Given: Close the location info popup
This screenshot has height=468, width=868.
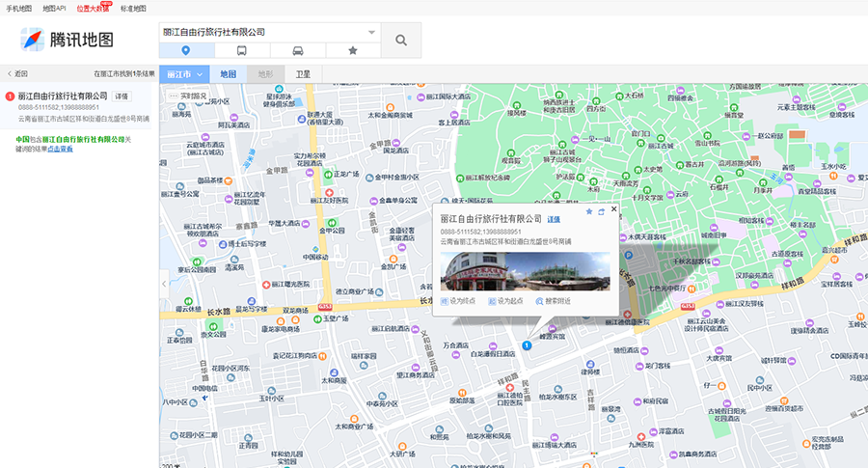Looking at the screenshot, I should [613, 208].
